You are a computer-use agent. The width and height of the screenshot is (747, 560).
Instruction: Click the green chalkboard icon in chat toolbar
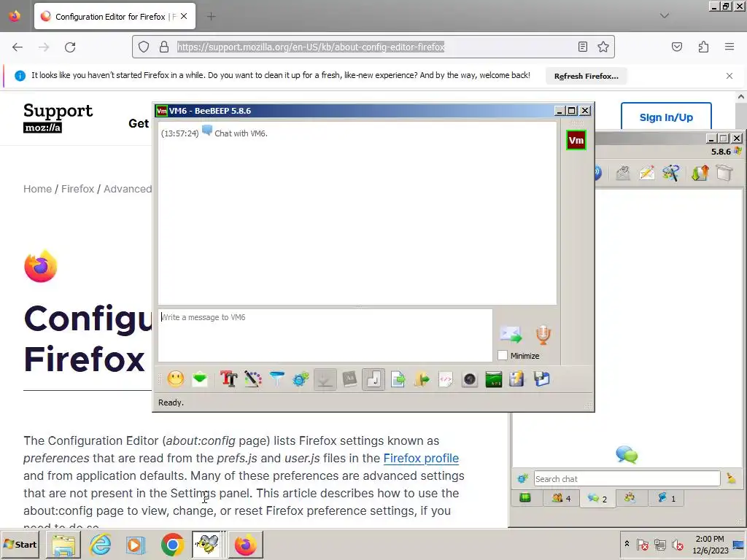pos(494,379)
